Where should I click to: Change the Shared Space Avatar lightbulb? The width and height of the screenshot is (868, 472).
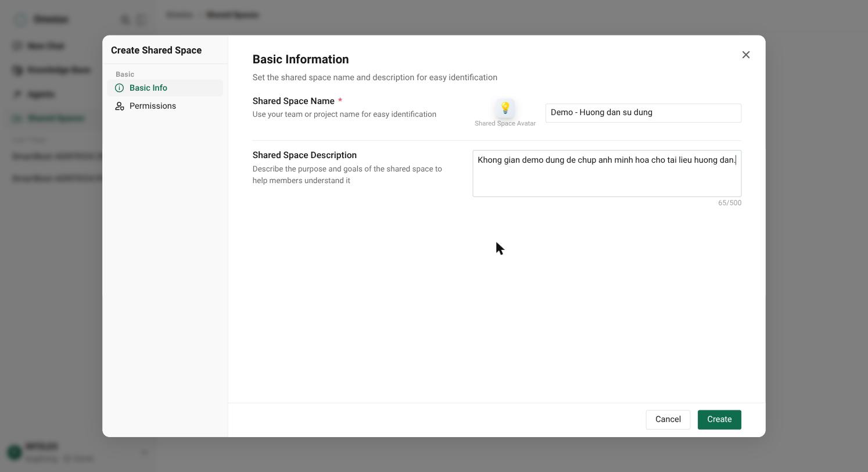coord(505,108)
